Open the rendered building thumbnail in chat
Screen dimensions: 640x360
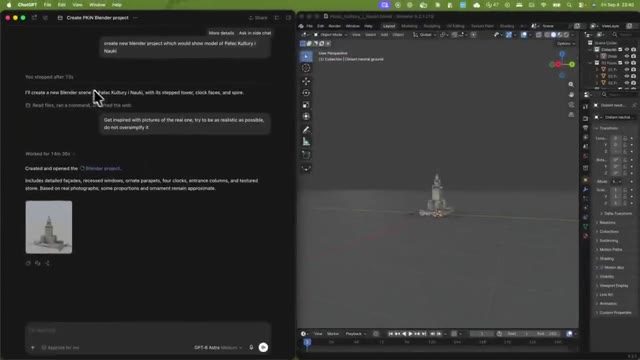tap(49, 227)
